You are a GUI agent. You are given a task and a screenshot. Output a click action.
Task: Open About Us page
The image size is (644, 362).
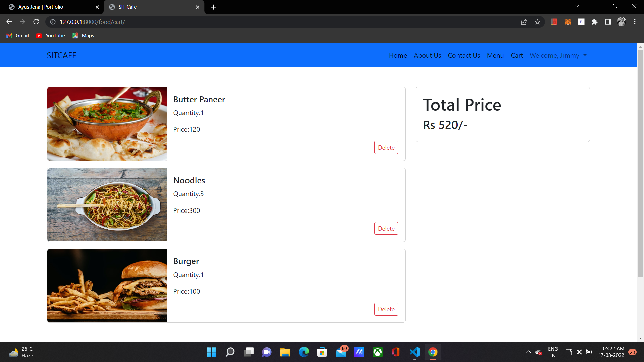tap(427, 55)
